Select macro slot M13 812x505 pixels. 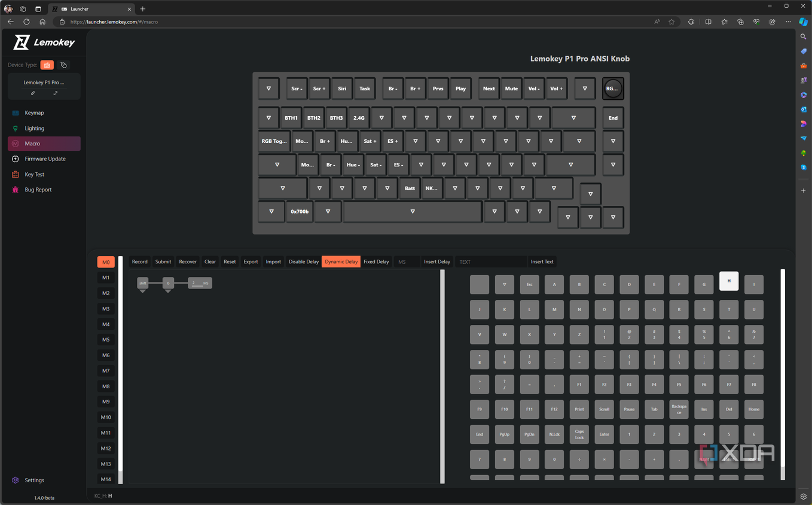pyautogui.click(x=106, y=464)
